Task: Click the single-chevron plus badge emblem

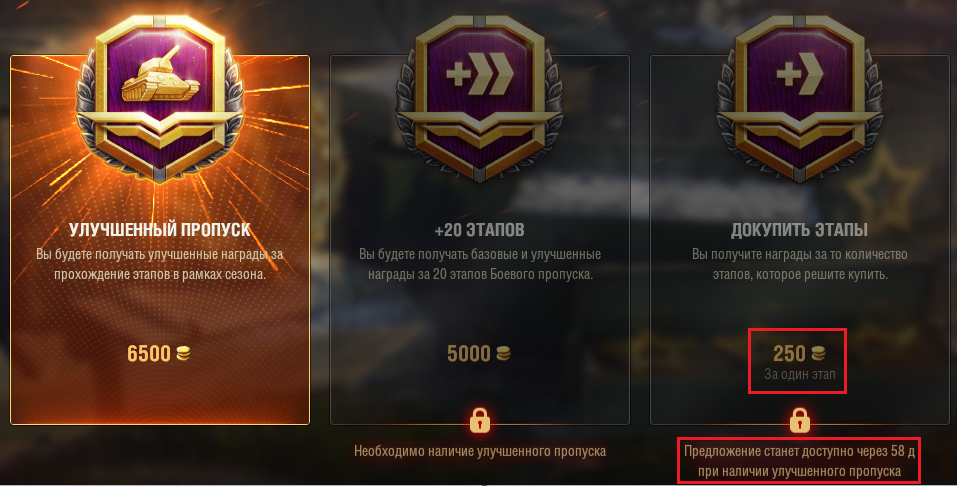Action: tap(800, 98)
